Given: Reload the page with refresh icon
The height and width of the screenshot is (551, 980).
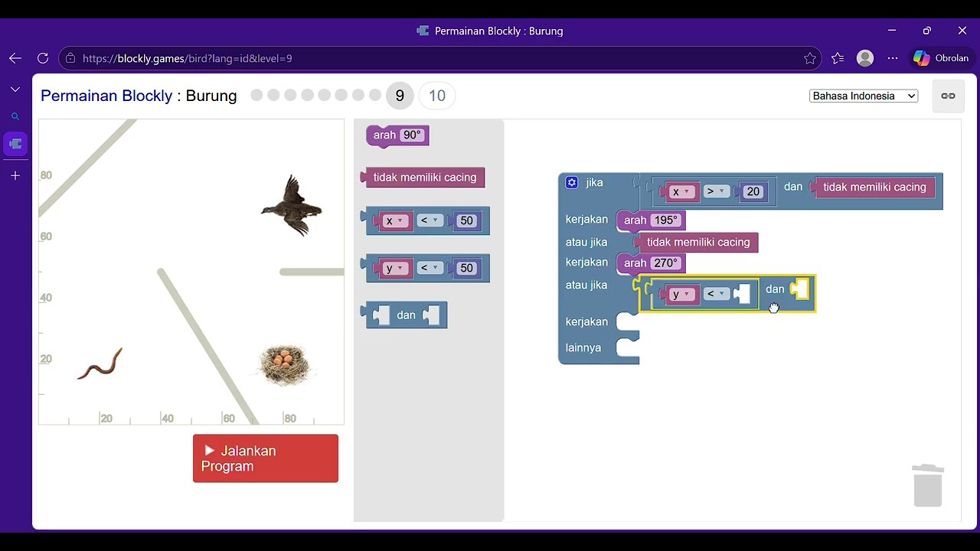Looking at the screenshot, I should coord(43,58).
